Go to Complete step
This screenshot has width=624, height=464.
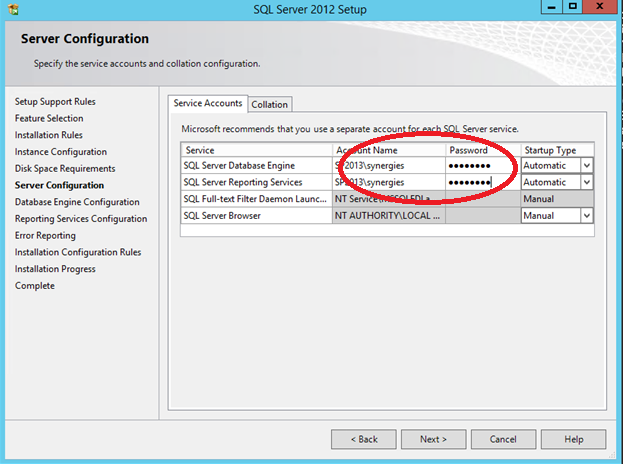pyautogui.click(x=35, y=285)
